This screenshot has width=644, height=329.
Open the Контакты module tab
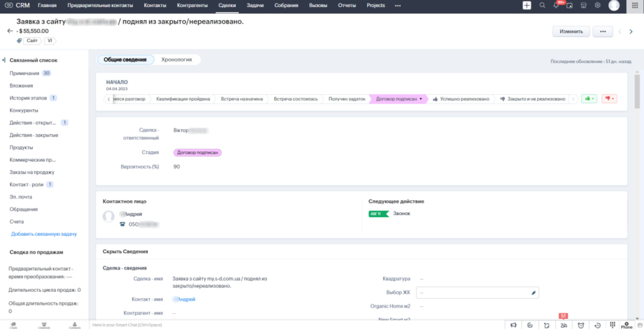(x=155, y=5)
